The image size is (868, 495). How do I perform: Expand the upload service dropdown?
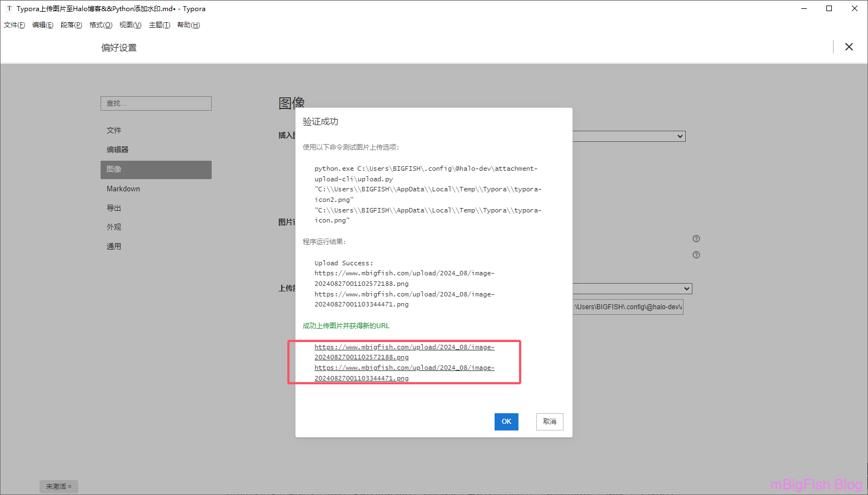coord(632,289)
